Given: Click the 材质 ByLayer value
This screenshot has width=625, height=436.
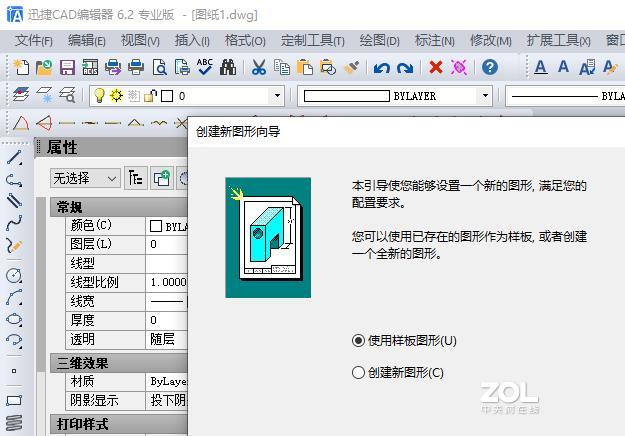Looking at the screenshot, I should tap(167, 382).
